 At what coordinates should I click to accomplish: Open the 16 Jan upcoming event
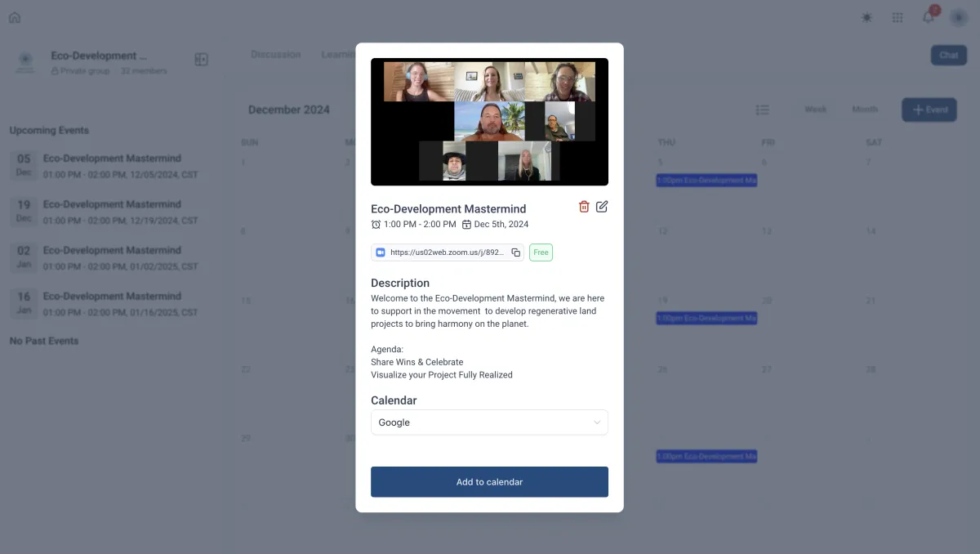(x=105, y=302)
